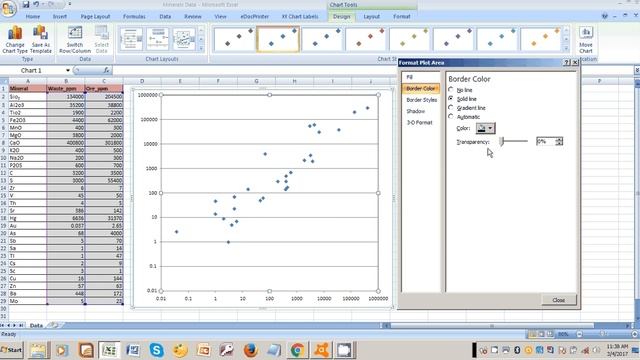Open the border Color picker dropdown
The height and width of the screenshot is (360, 640).
point(485,128)
